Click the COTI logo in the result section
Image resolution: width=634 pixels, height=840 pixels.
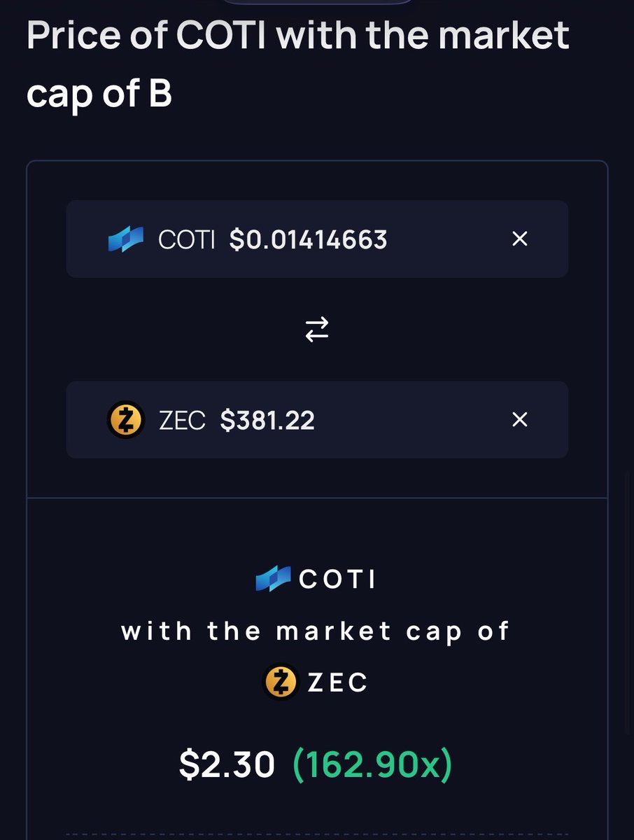[272, 579]
